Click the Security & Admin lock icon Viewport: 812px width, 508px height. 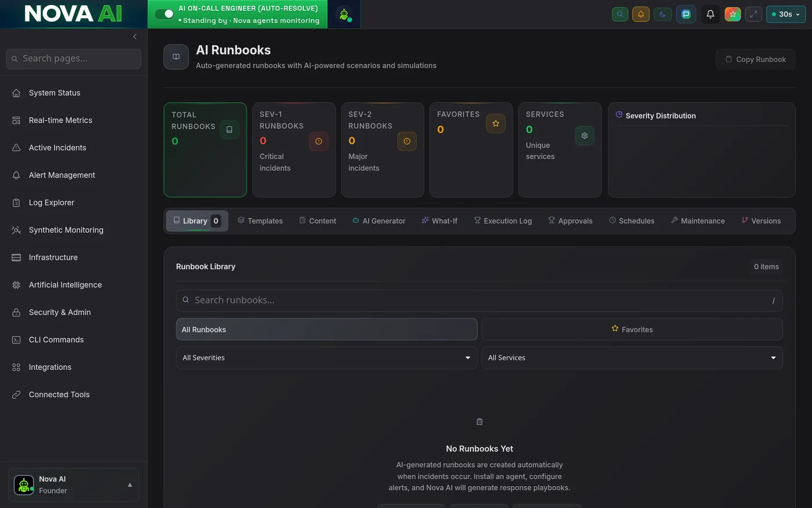point(16,312)
